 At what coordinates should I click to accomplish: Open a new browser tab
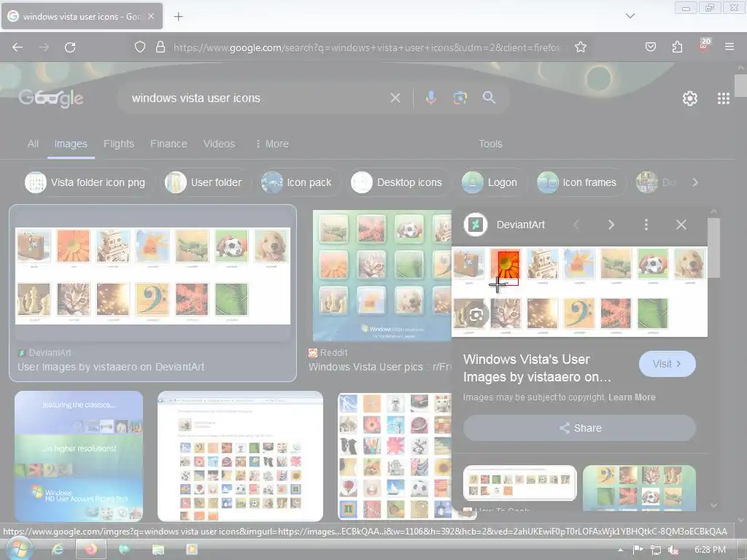coord(178,17)
